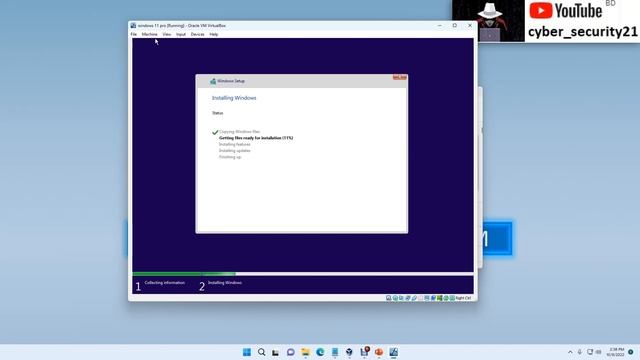Open the network tray icon
The image size is (640, 360).
pos(590,352)
